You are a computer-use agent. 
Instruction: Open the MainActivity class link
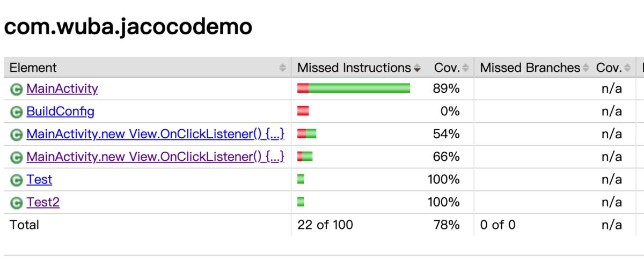[x=62, y=88]
